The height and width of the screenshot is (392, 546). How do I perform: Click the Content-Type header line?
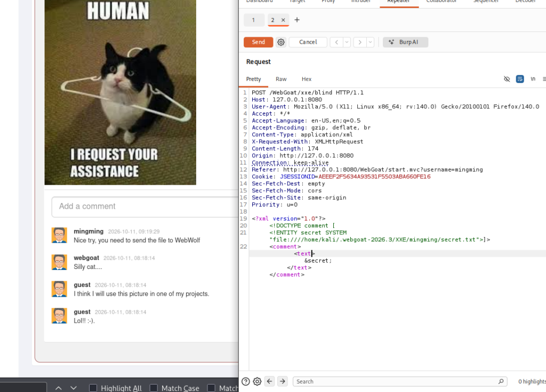(x=302, y=135)
